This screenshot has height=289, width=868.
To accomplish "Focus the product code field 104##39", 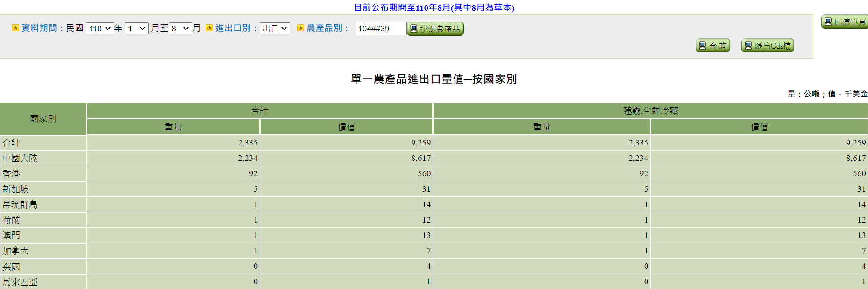I will 380,29.
